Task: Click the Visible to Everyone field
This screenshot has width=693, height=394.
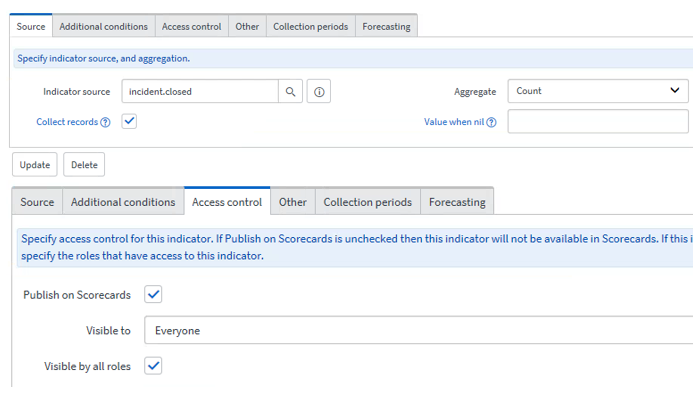Action: [x=419, y=330]
